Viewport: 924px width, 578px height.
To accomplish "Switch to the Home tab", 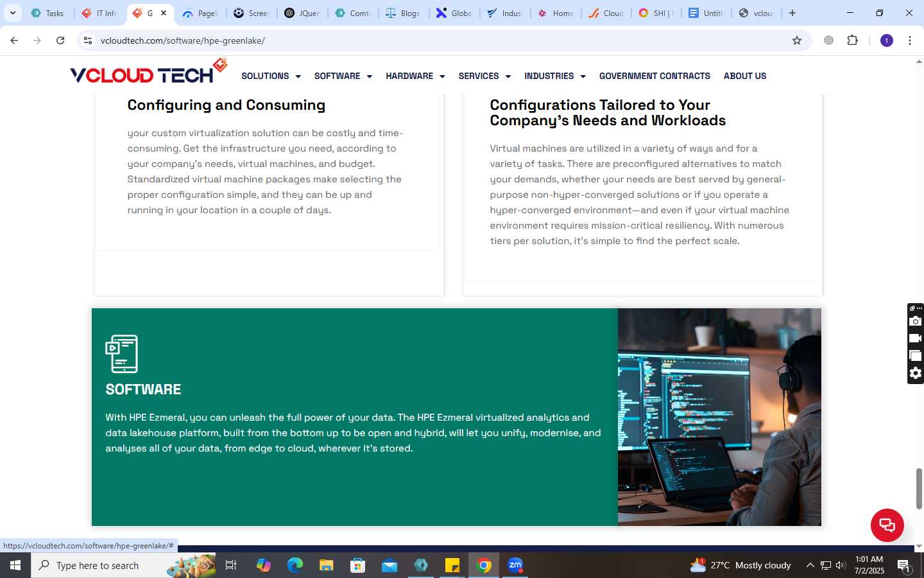I will (556, 13).
